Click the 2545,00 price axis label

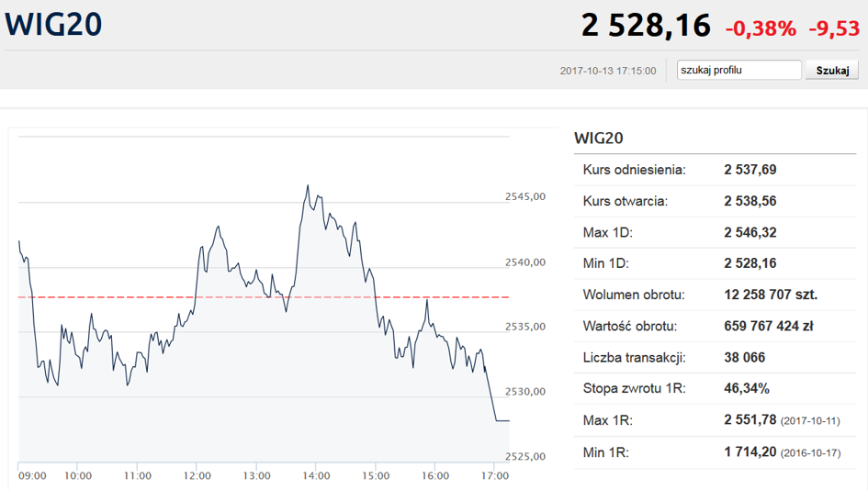click(525, 196)
